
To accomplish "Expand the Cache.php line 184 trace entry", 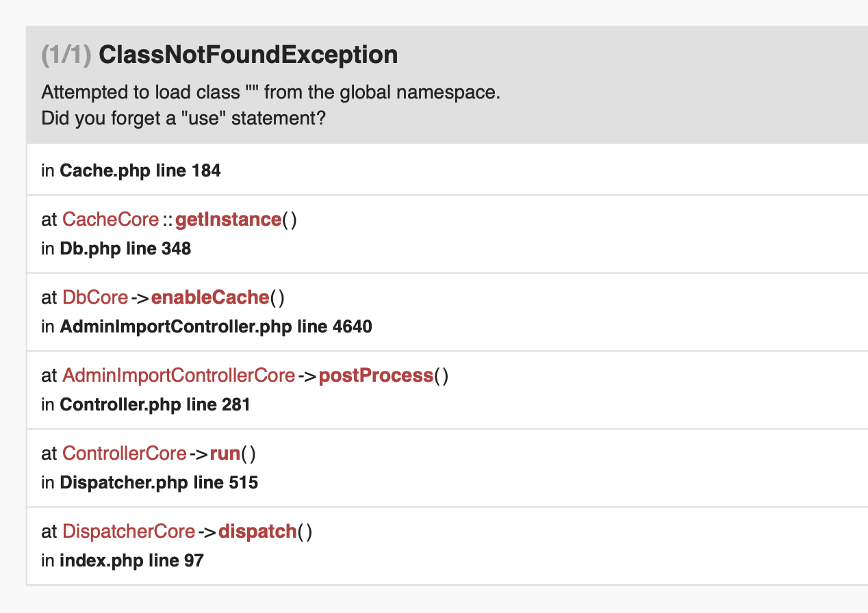I will 140,170.
